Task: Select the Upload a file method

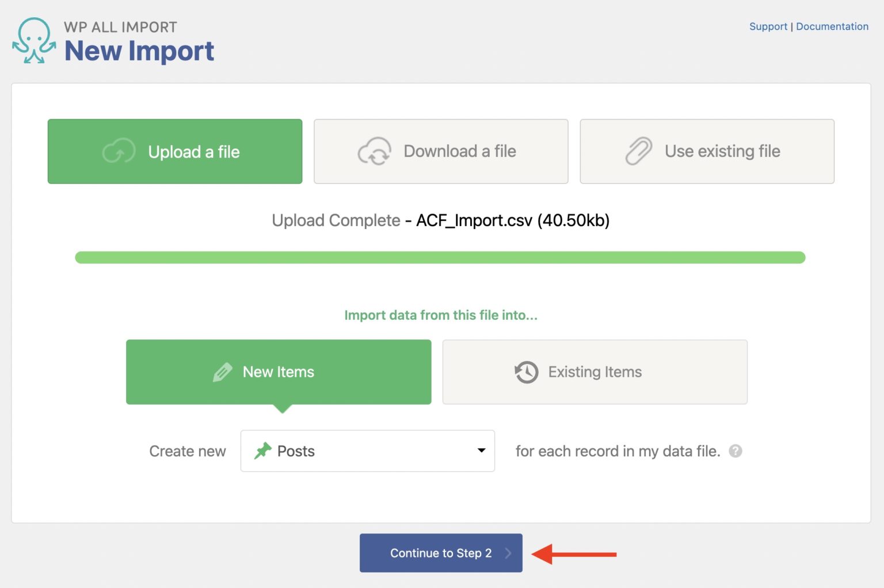Action: [175, 151]
